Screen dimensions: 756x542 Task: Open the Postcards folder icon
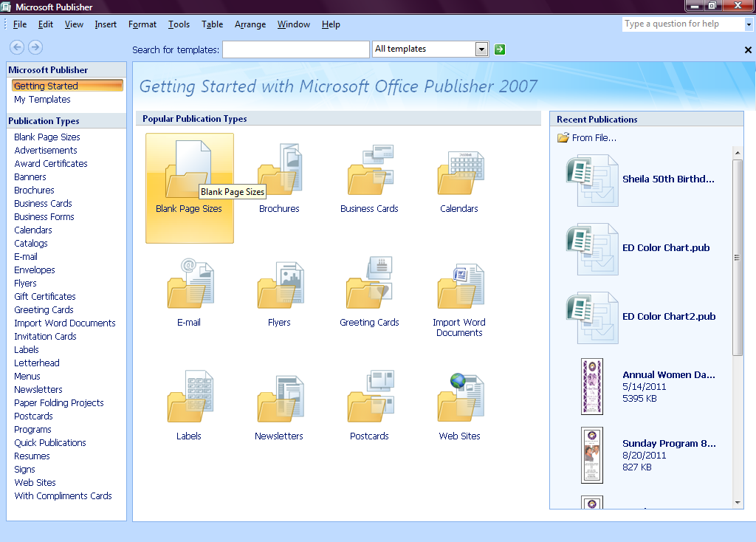point(371,396)
